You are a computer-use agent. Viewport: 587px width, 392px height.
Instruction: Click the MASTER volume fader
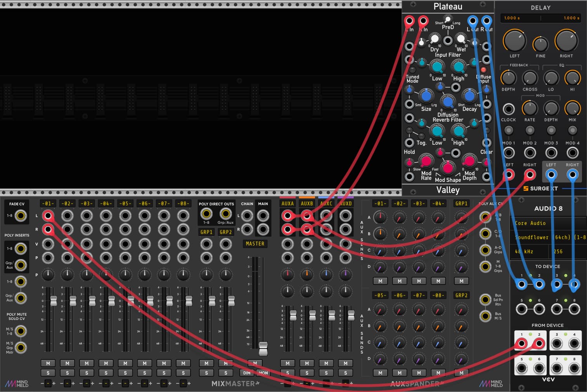click(263, 348)
